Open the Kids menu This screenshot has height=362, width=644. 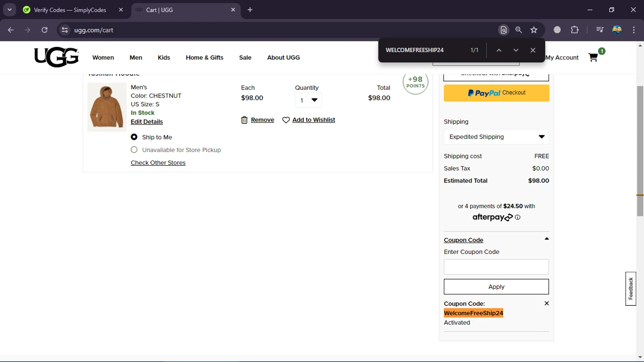(164, 58)
